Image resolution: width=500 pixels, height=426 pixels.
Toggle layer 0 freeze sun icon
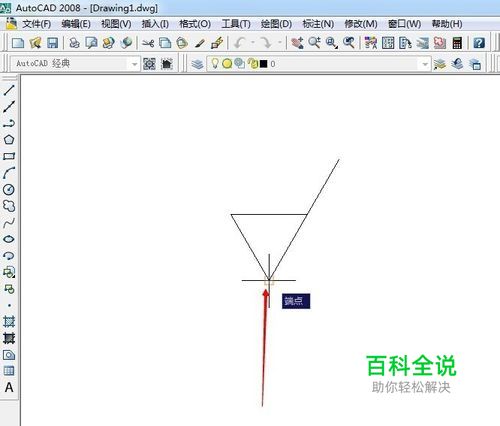(x=227, y=63)
